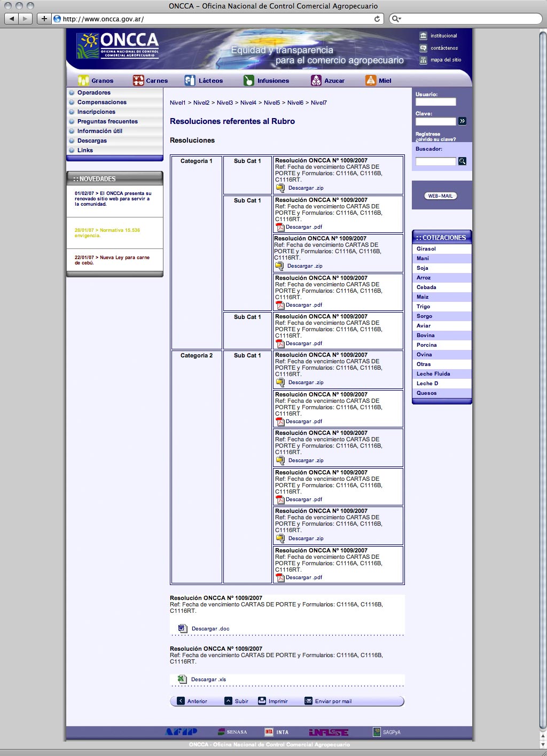Click the Nivel4 breadcrumb link
The height and width of the screenshot is (756, 547).
tap(248, 103)
